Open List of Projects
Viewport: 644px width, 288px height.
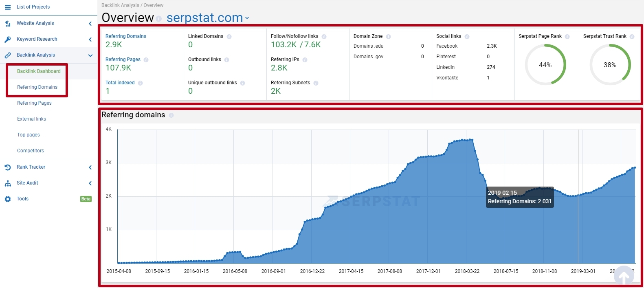click(x=33, y=7)
